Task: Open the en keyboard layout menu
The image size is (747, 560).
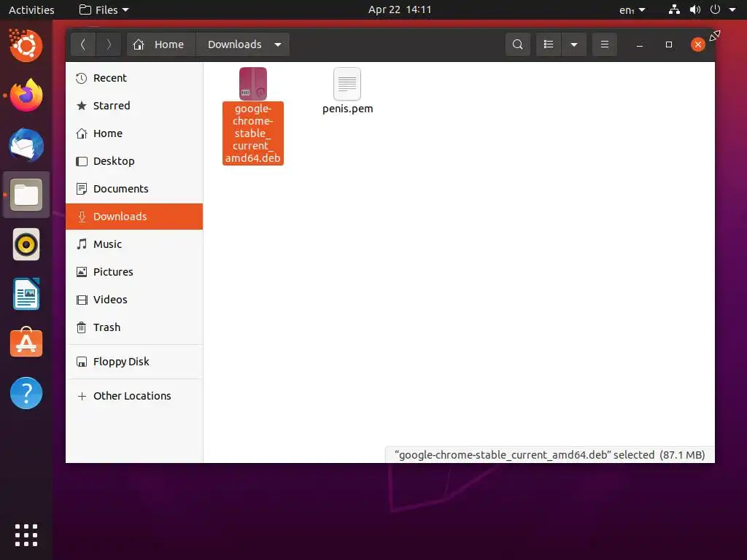Action: pyautogui.click(x=632, y=9)
